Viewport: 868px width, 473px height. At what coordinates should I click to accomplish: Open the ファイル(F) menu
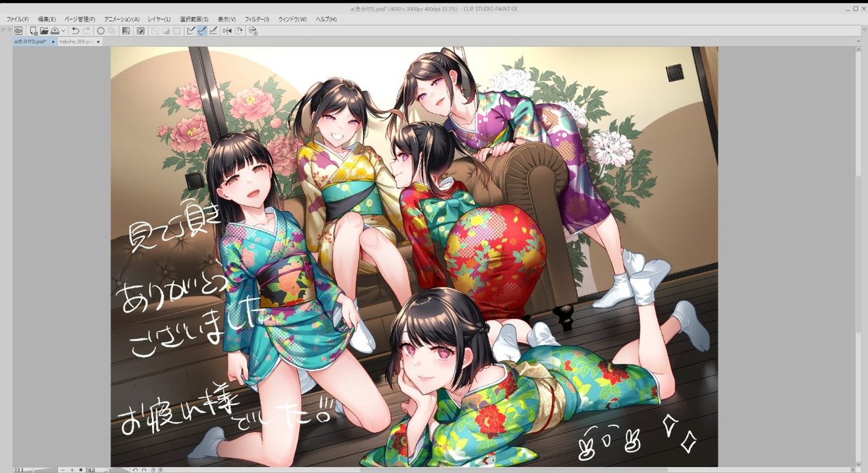(17, 19)
